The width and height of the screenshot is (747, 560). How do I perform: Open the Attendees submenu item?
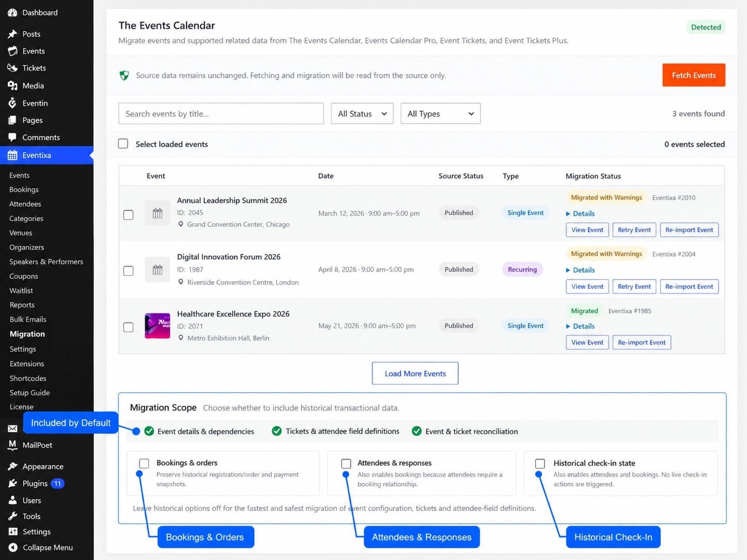tap(25, 204)
